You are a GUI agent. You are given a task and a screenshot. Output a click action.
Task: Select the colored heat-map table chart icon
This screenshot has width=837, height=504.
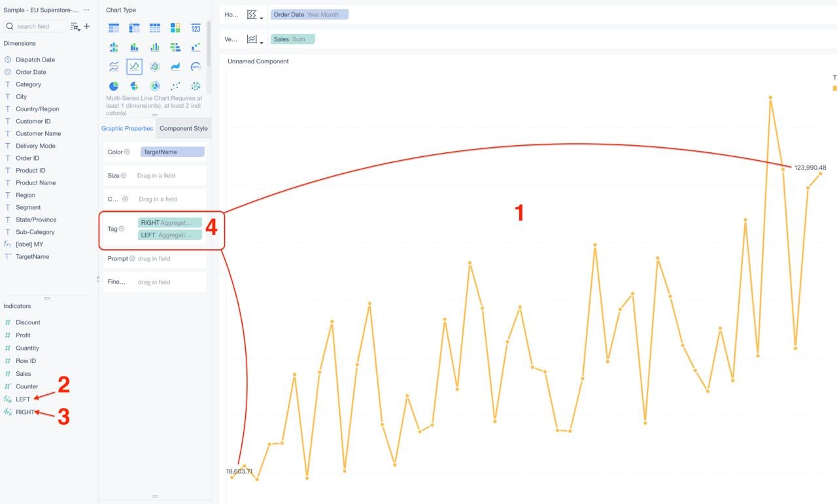(x=175, y=28)
